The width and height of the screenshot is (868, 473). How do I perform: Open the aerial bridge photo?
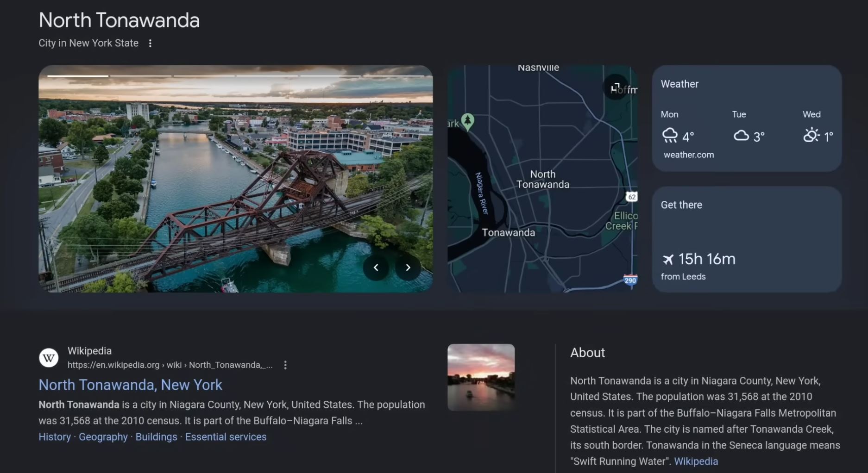pyautogui.click(x=235, y=179)
